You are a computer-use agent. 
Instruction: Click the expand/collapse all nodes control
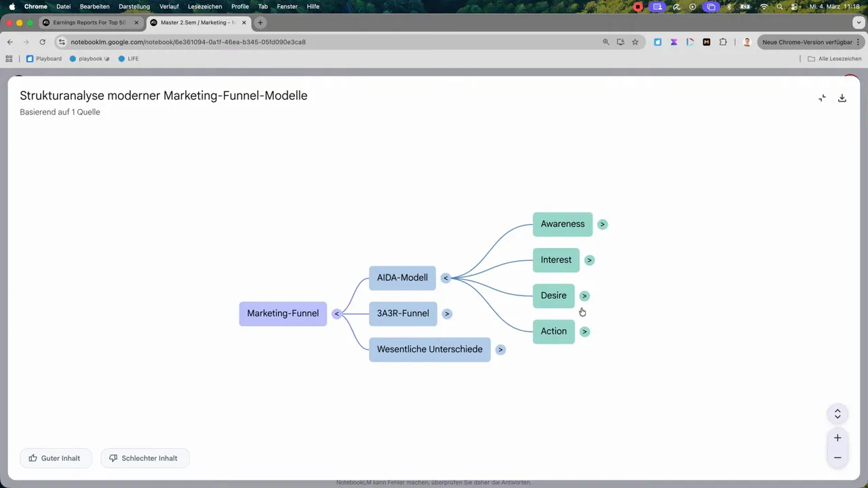[837, 413]
